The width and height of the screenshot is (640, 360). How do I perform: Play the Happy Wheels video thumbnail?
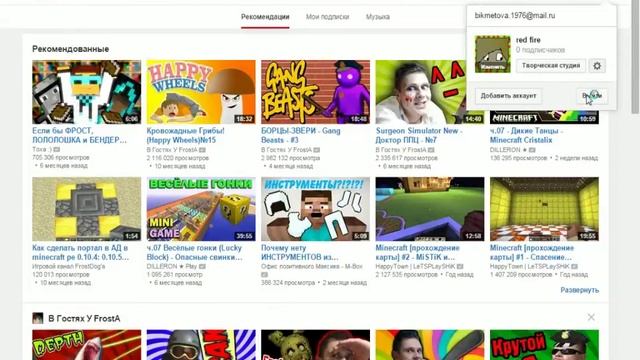click(x=201, y=92)
